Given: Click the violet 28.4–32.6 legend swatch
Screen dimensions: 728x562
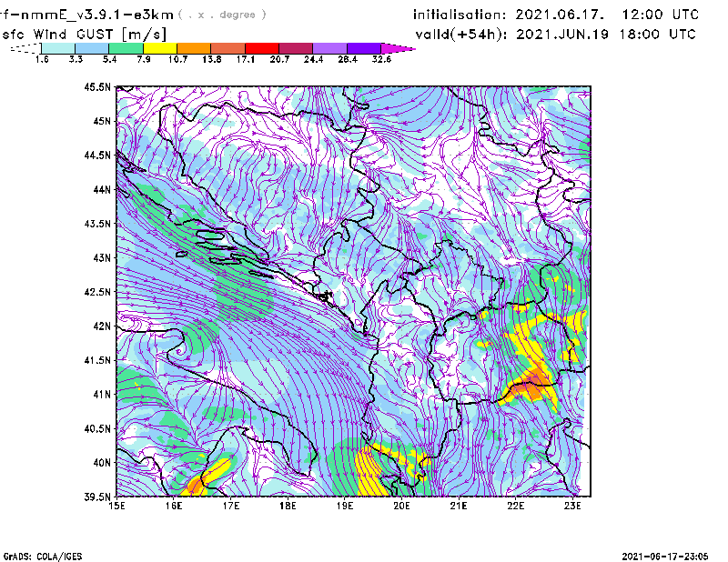Looking at the screenshot, I should (364, 48).
